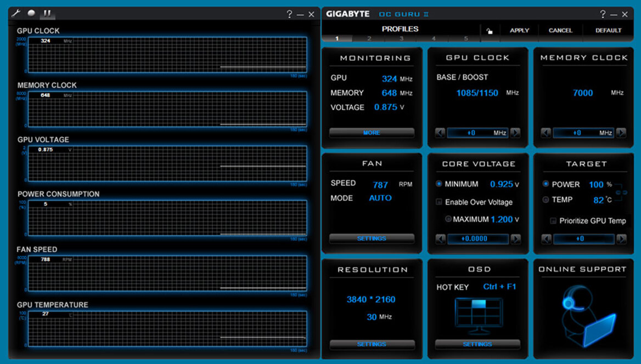Open help in the monitoring window
The width and height of the screenshot is (641, 364).
coord(289,14)
